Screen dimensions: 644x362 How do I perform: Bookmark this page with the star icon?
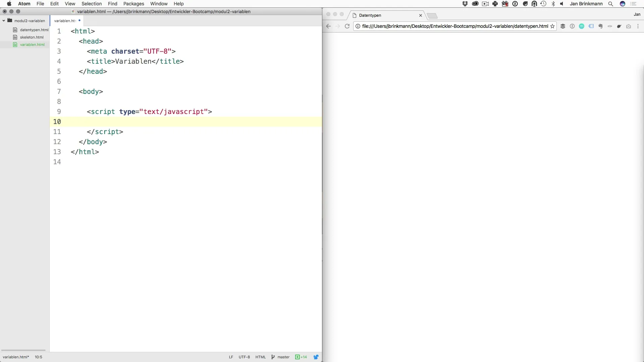coord(552,26)
